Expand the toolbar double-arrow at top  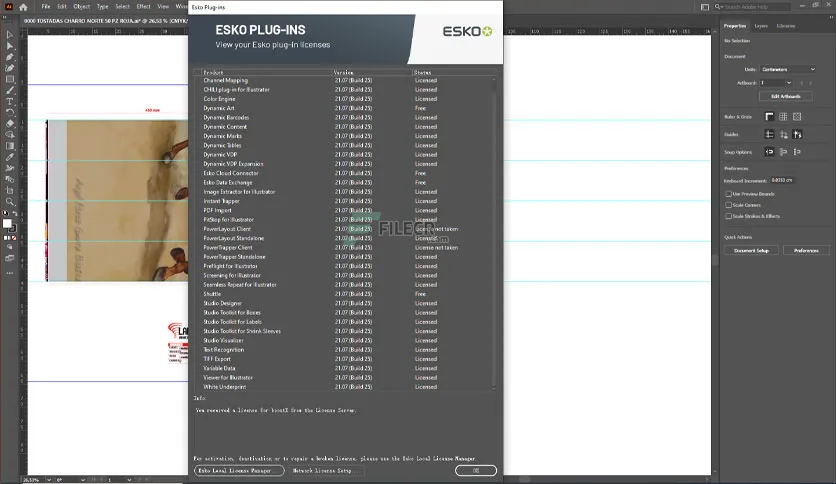(5, 18)
